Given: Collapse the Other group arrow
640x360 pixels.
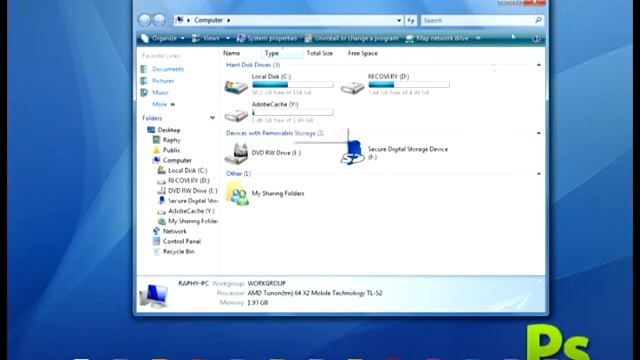Looking at the screenshot, I should 538,173.
